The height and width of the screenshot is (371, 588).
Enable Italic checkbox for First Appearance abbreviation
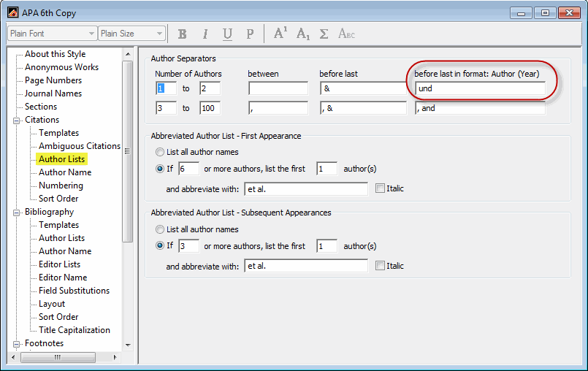click(380, 188)
